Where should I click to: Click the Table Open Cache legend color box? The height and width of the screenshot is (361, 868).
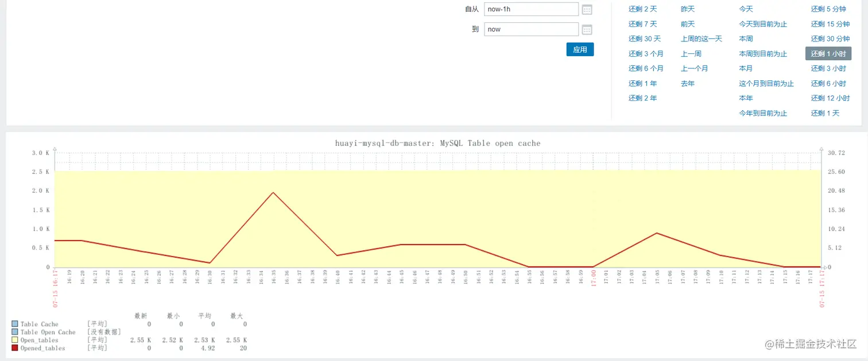pos(15,332)
